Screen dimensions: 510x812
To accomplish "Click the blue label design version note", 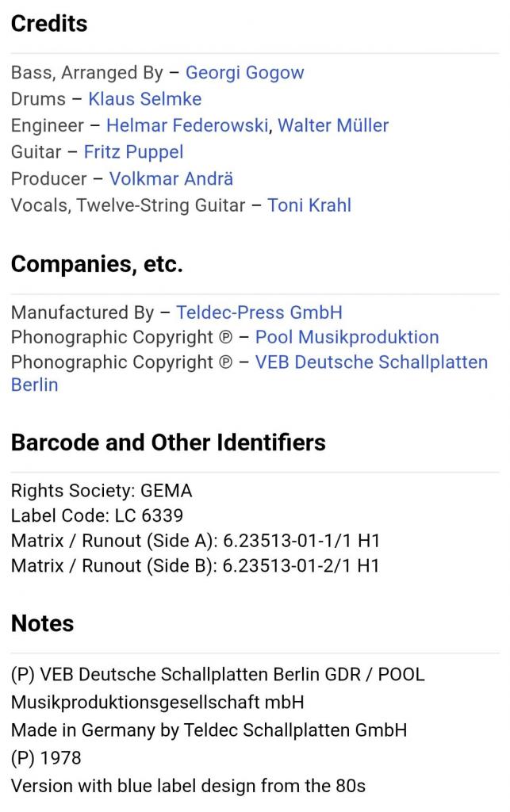I will [188, 787].
